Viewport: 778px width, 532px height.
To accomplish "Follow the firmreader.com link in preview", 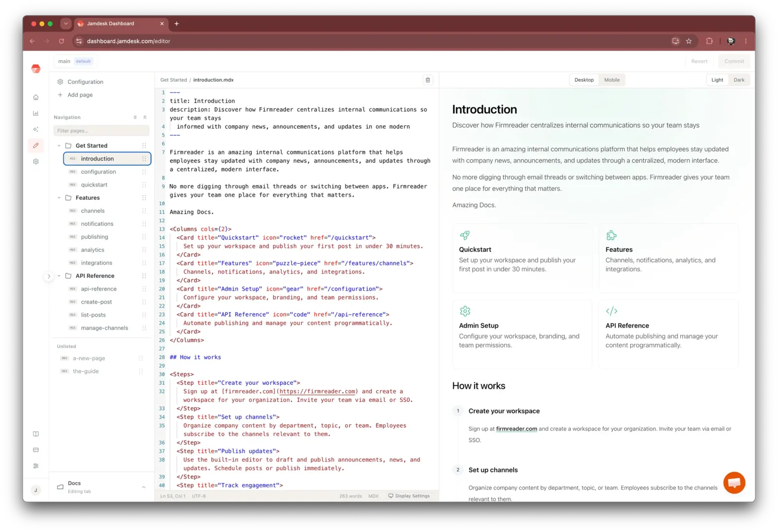I will click(x=516, y=429).
